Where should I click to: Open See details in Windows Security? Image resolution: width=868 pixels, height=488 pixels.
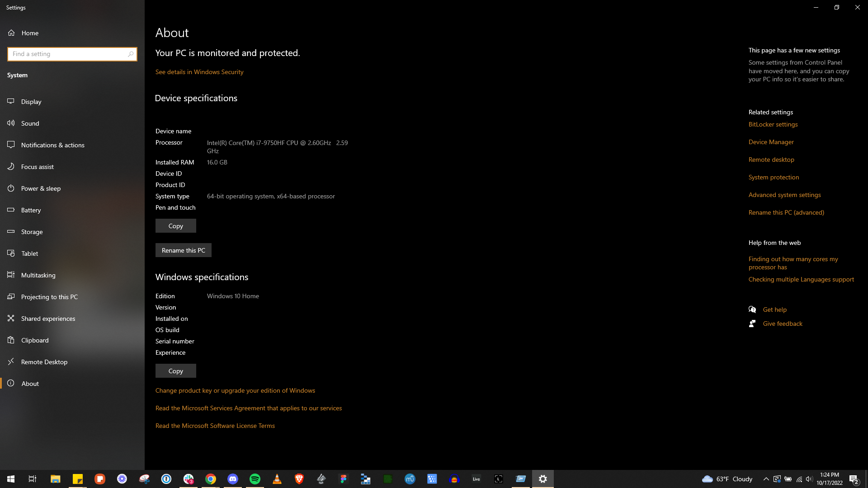[x=199, y=72]
